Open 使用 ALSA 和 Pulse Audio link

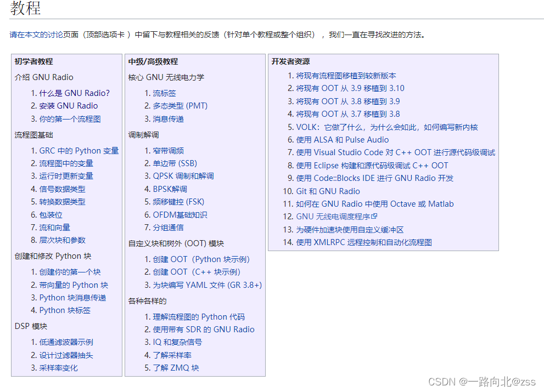click(x=342, y=140)
